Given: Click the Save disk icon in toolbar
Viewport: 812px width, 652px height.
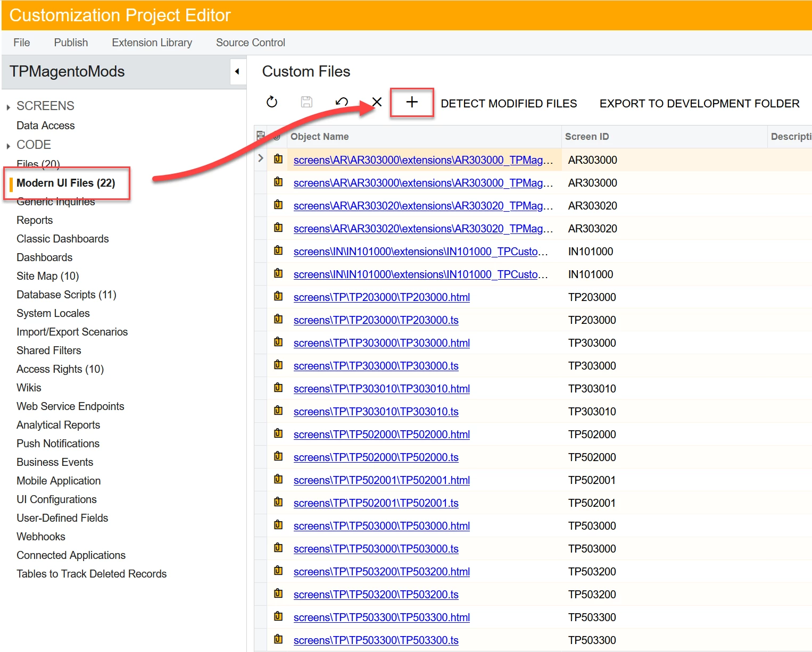Looking at the screenshot, I should pos(306,102).
